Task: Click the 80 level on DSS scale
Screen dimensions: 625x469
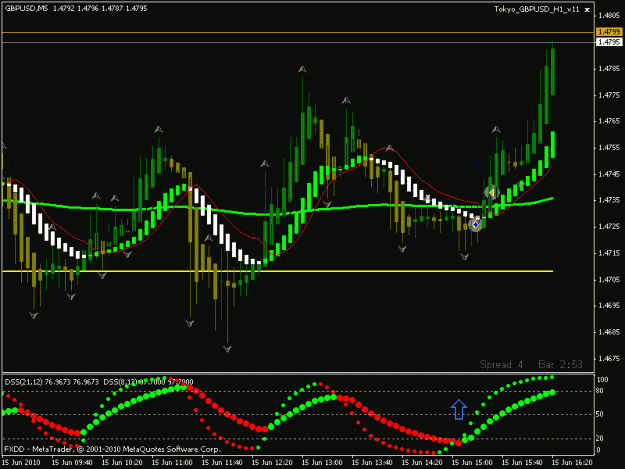Action: click(x=600, y=391)
